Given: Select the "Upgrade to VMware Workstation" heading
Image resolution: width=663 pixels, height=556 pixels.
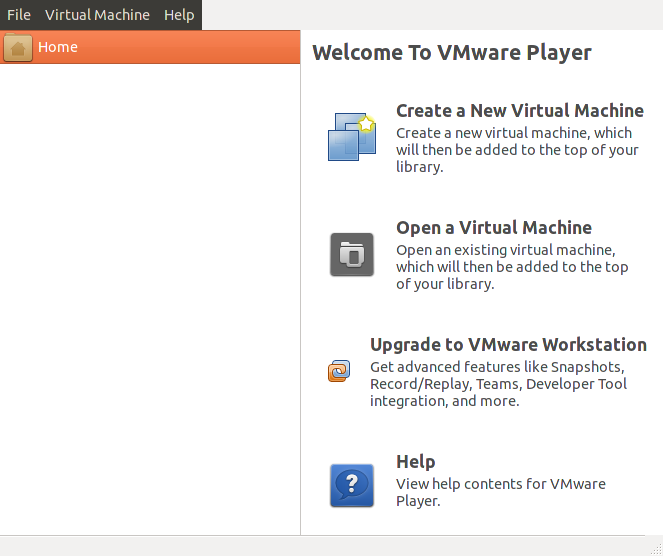Looking at the screenshot, I should [508, 345].
